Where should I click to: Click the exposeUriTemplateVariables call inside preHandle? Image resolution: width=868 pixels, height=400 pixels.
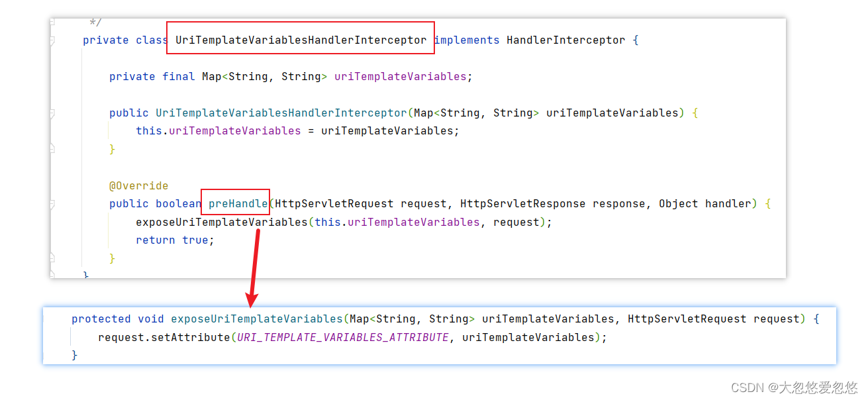coord(222,223)
